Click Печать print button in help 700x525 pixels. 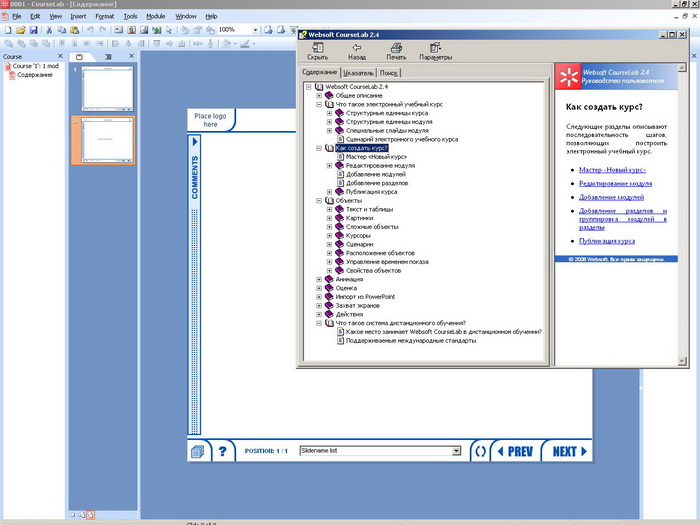click(396, 51)
